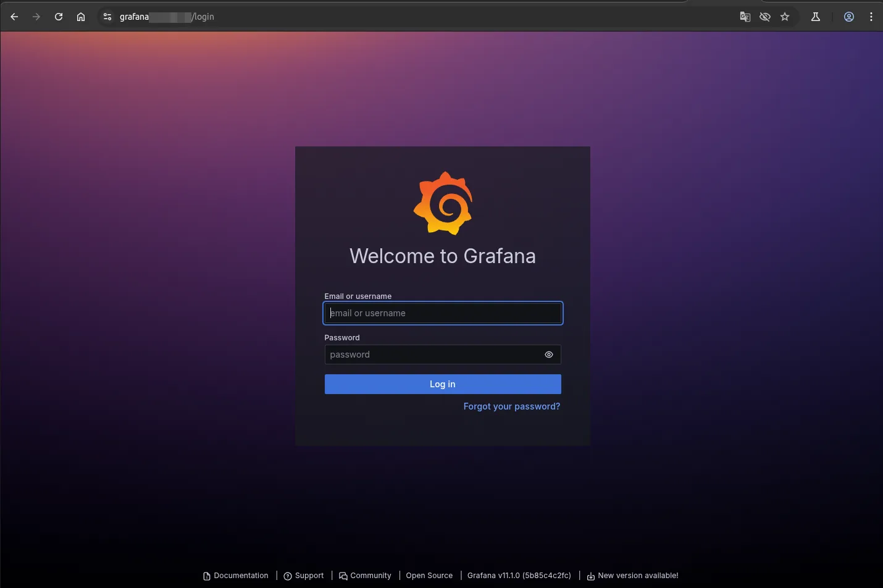The width and height of the screenshot is (883, 588).
Task: Visit the Community footer link
Action: pos(365,576)
